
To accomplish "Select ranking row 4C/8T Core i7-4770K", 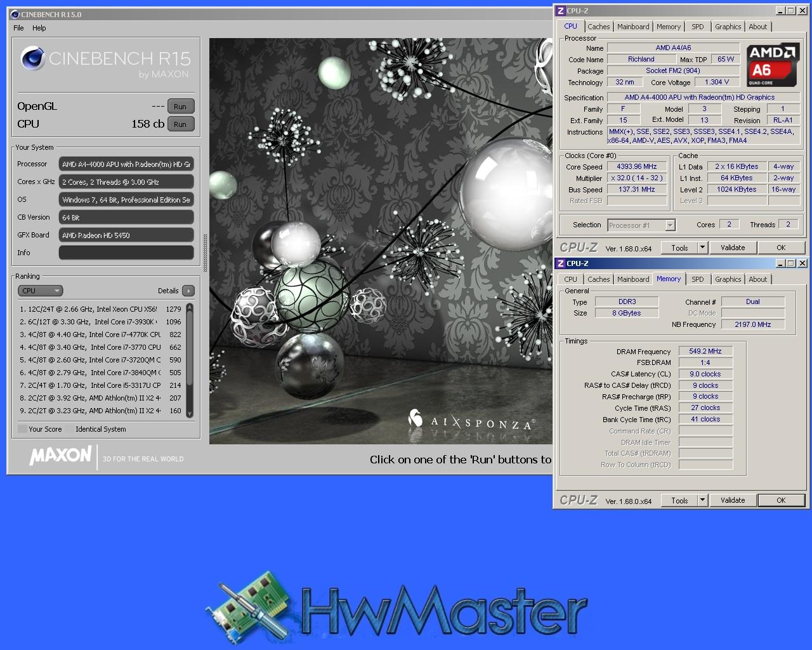I will point(101,335).
